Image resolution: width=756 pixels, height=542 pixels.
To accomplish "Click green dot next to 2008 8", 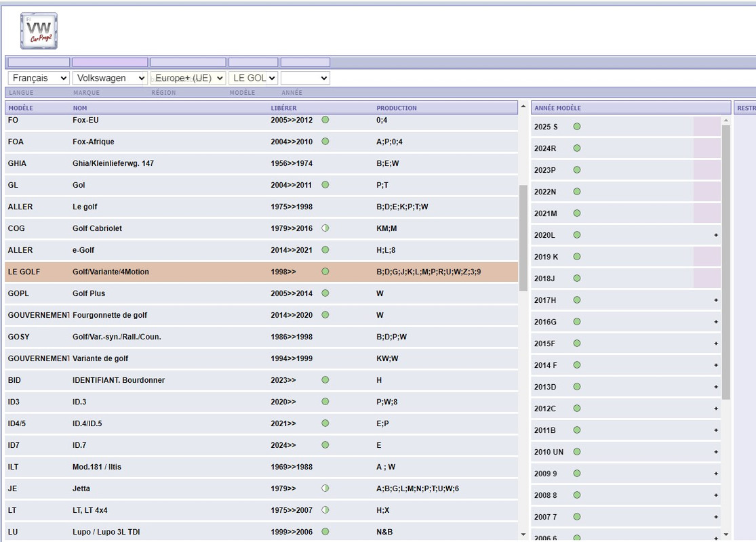I will (577, 495).
